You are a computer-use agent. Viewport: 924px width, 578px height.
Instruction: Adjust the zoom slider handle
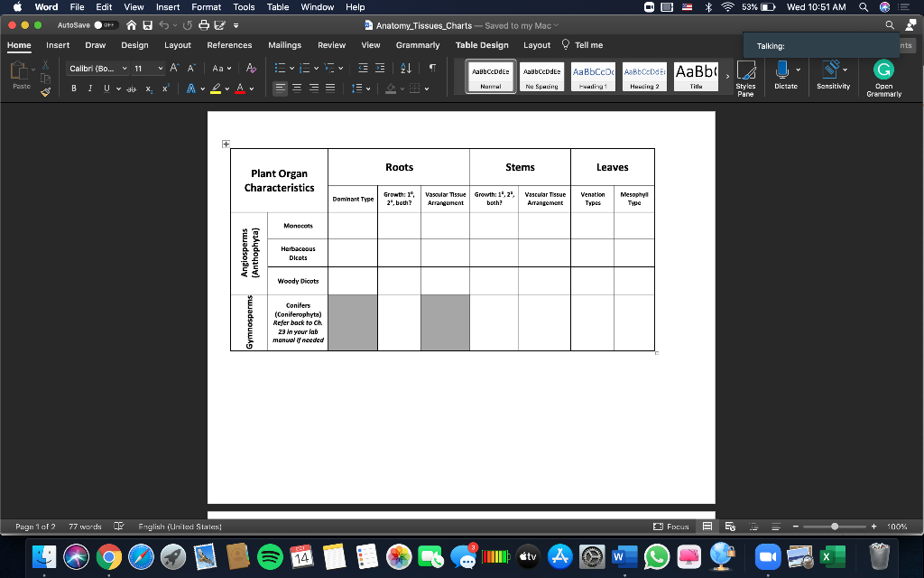coord(835,527)
